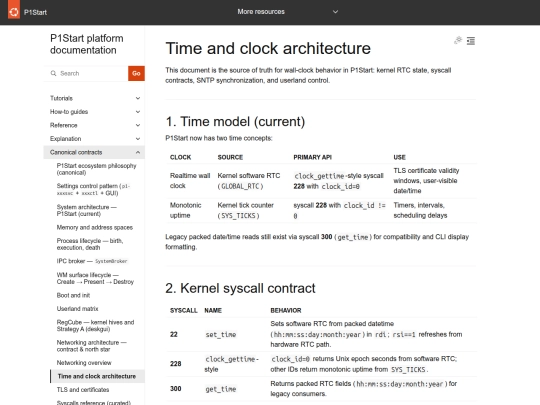The height and width of the screenshot is (405, 540).
Task: Collapse the Canonical contracts chevron
Action: click(x=138, y=152)
